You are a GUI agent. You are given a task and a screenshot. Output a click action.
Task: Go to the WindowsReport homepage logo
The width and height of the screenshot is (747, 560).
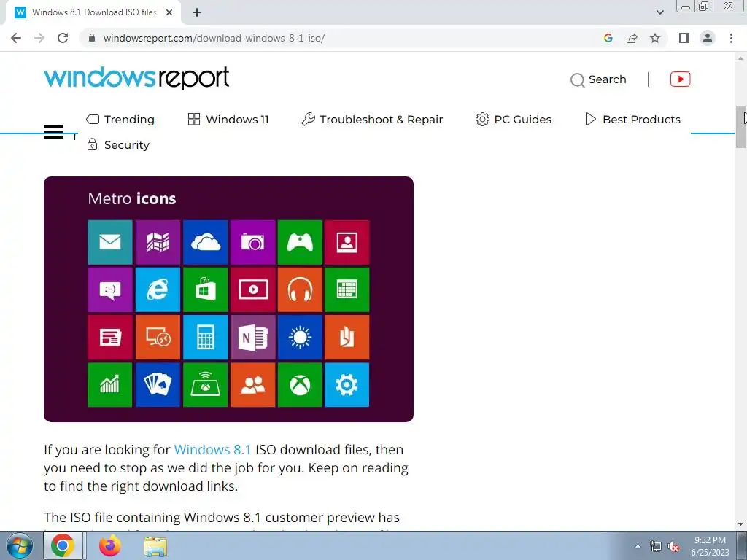coord(136,78)
